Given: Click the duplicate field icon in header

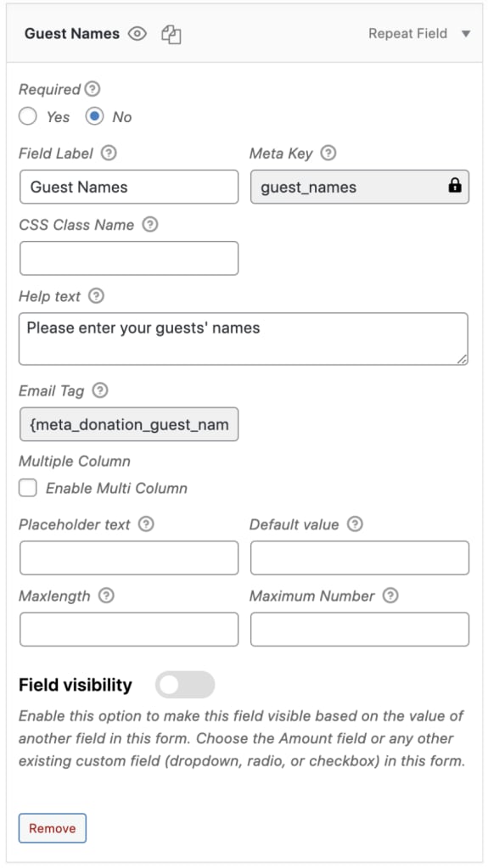Looking at the screenshot, I should [x=171, y=34].
